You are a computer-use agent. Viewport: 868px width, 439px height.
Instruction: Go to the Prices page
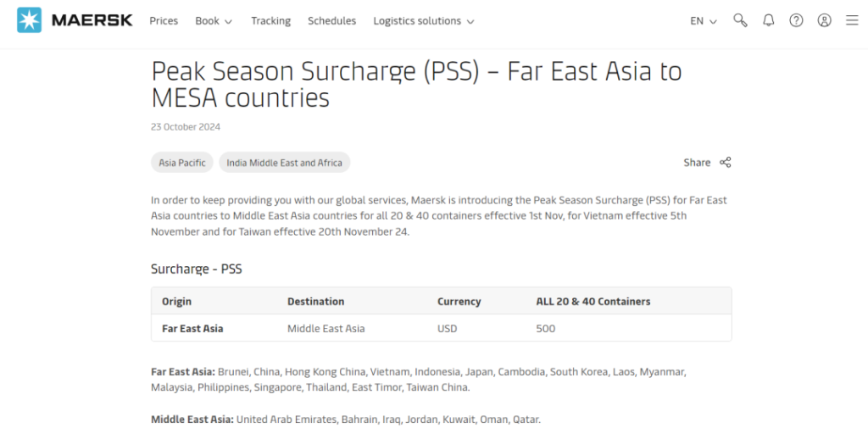coord(164,21)
